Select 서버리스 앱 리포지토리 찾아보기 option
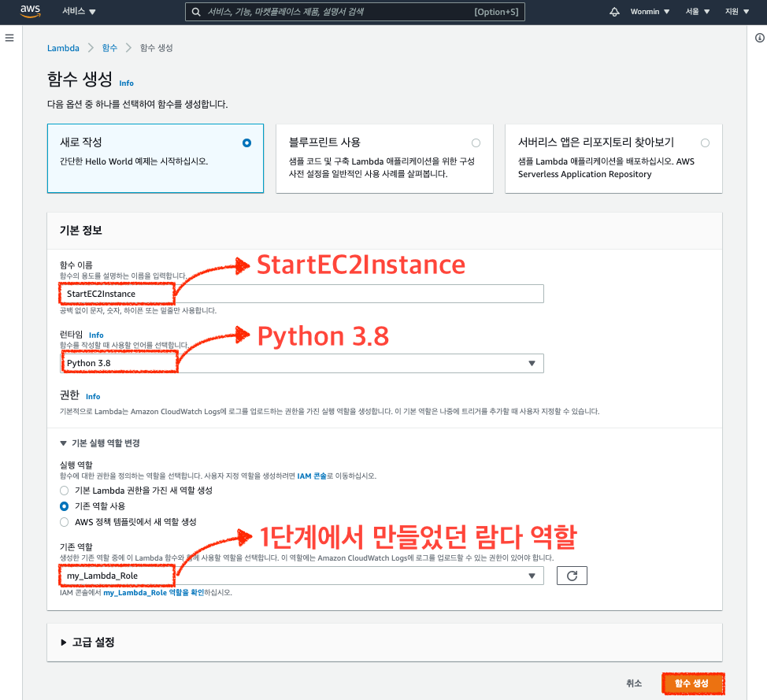767x700 pixels. [613, 158]
